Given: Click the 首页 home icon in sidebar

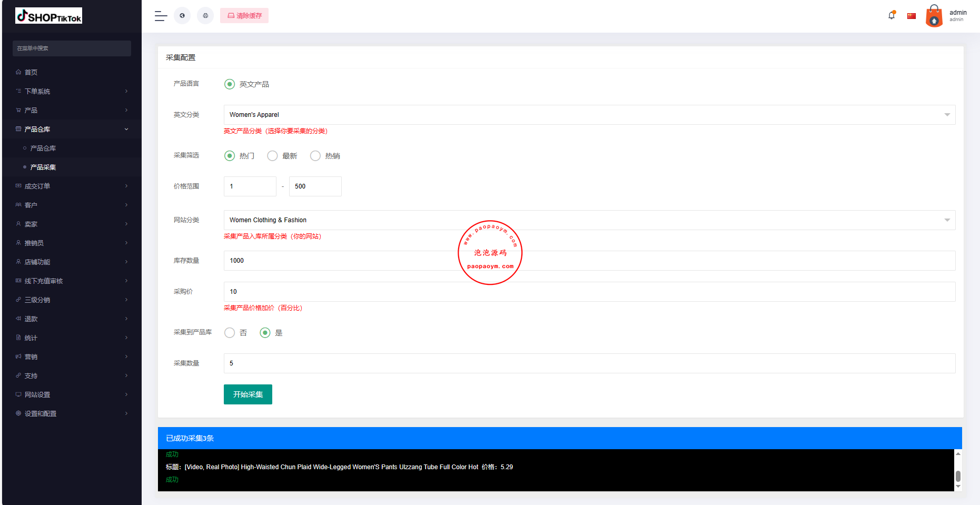Looking at the screenshot, I should coord(18,72).
